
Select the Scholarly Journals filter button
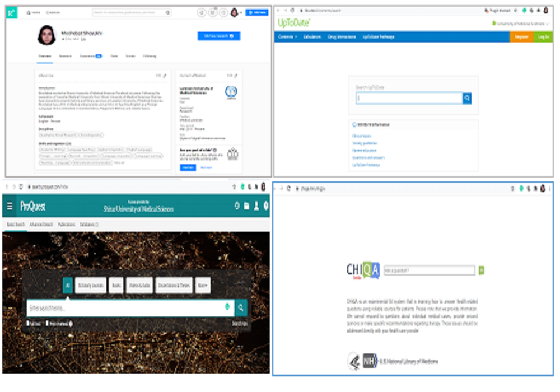pyautogui.click(x=91, y=285)
